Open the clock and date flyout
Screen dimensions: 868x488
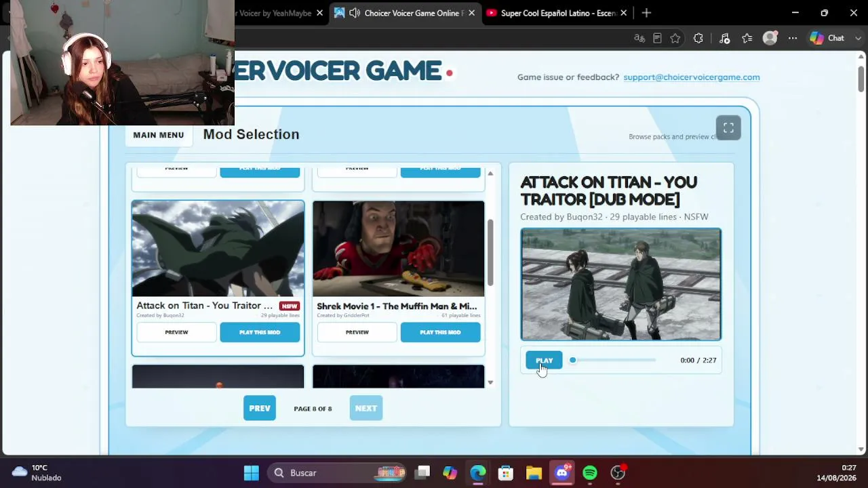pos(836,472)
